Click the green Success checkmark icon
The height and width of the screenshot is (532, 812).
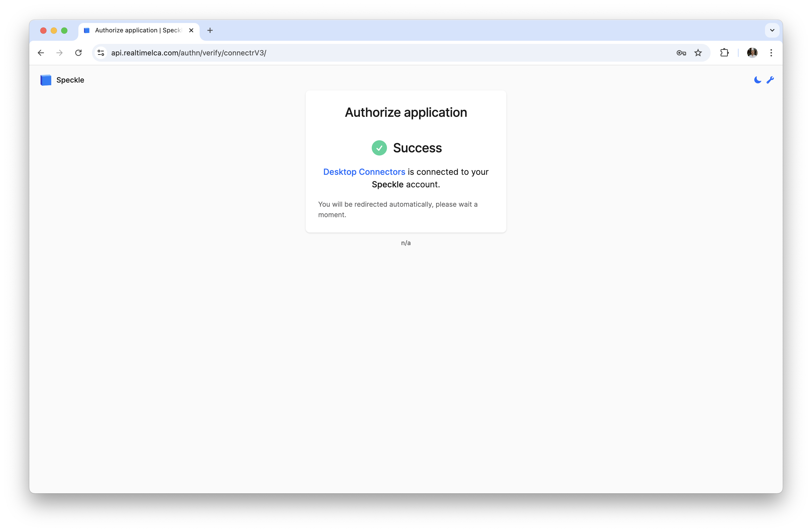379,148
